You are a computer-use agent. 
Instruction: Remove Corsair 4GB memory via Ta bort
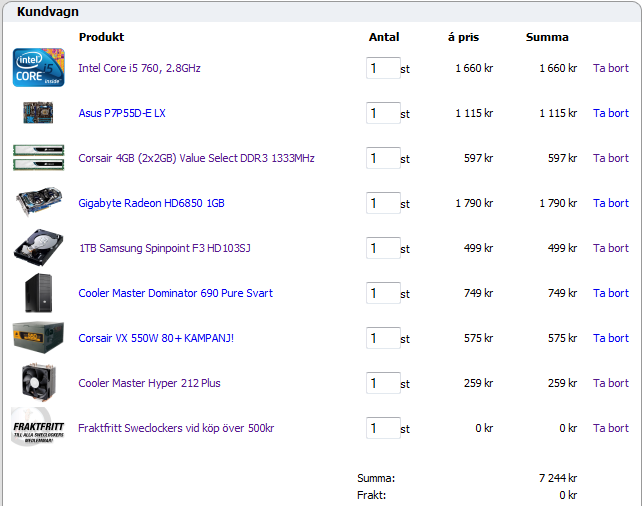[x=611, y=158]
